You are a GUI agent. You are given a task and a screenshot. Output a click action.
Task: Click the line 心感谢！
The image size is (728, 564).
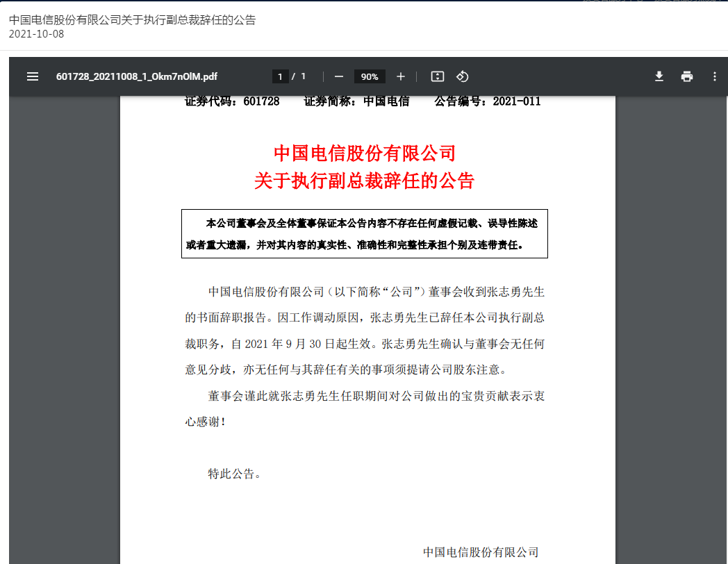tap(205, 422)
